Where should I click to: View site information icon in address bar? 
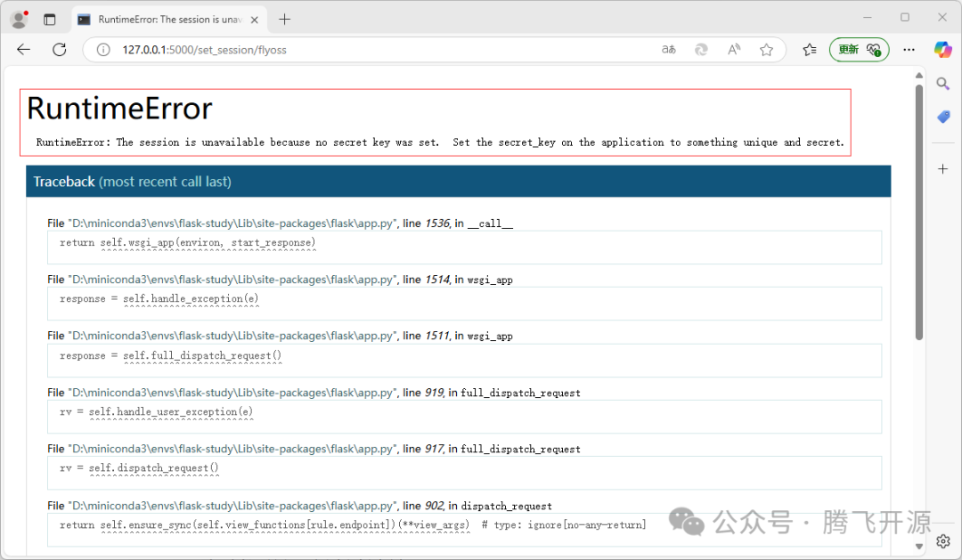(x=103, y=50)
